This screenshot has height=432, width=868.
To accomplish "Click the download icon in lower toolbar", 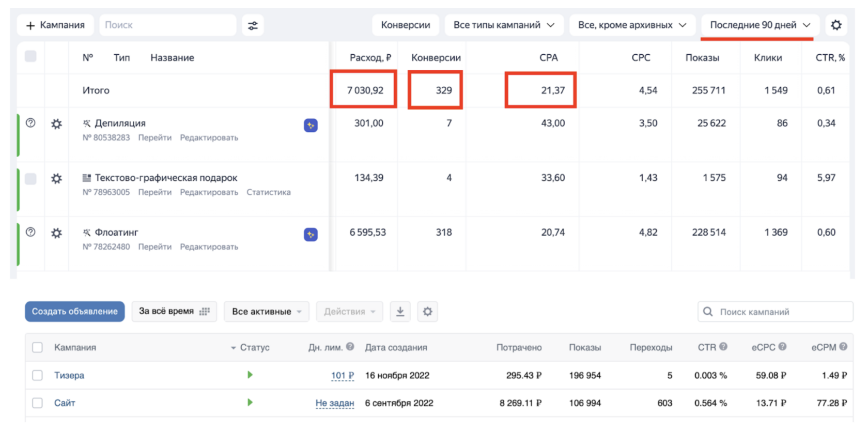I will 400,312.
